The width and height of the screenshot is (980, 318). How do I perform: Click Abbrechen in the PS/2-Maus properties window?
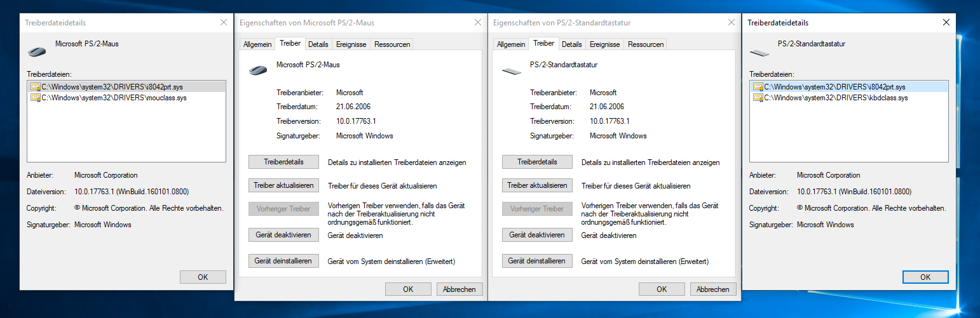tap(459, 289)
